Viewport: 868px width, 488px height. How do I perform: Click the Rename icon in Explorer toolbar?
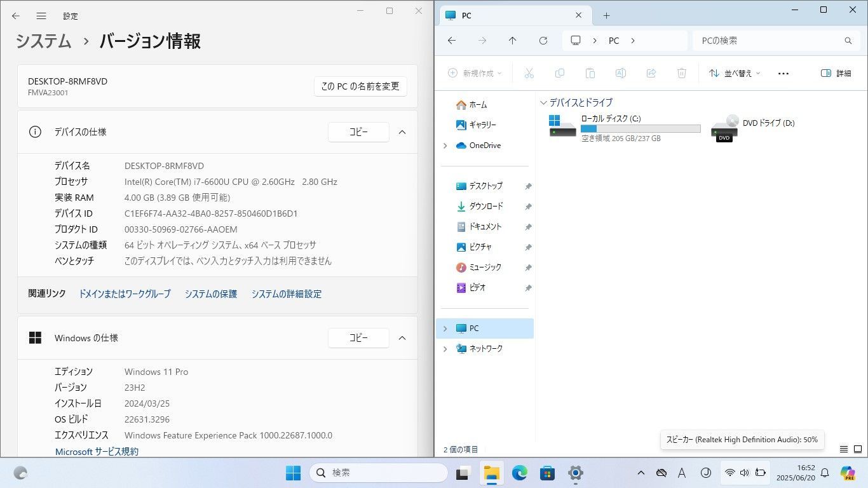tap(621, 73)
